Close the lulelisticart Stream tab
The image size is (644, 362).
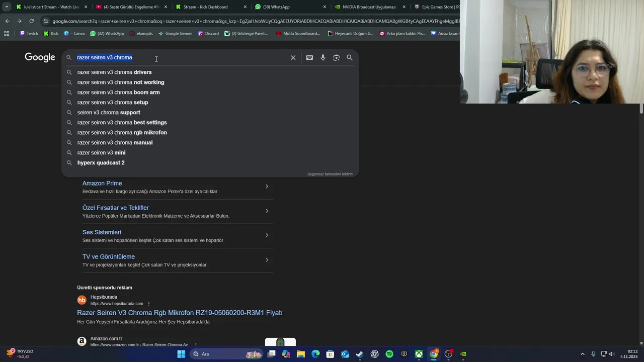pos(86,7)
